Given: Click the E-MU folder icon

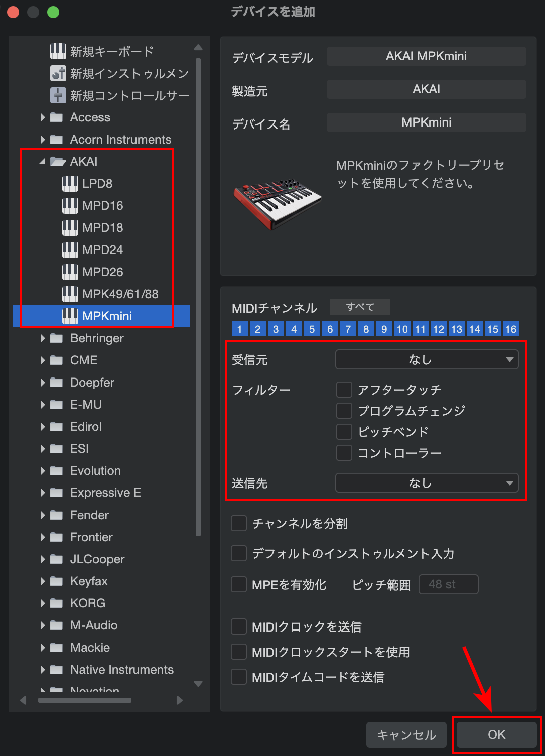Looking at the screenshot, I should 57,405.
